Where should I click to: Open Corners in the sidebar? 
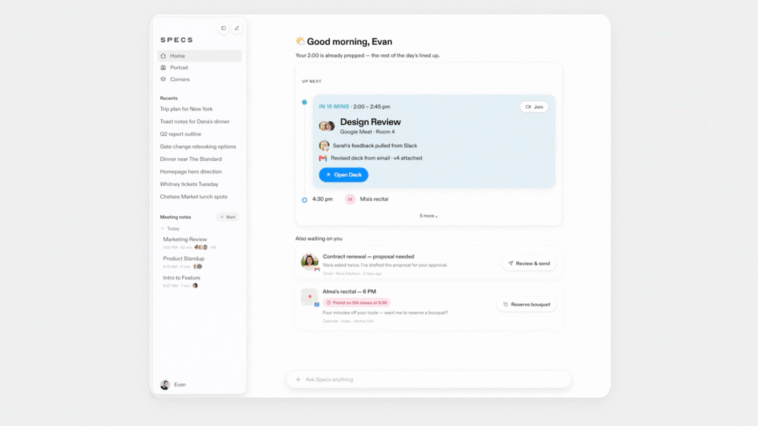199,79
